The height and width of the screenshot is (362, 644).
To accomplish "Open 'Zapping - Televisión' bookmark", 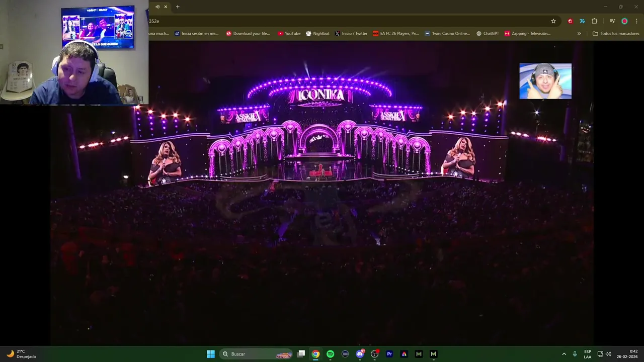I will coord(527,34).
